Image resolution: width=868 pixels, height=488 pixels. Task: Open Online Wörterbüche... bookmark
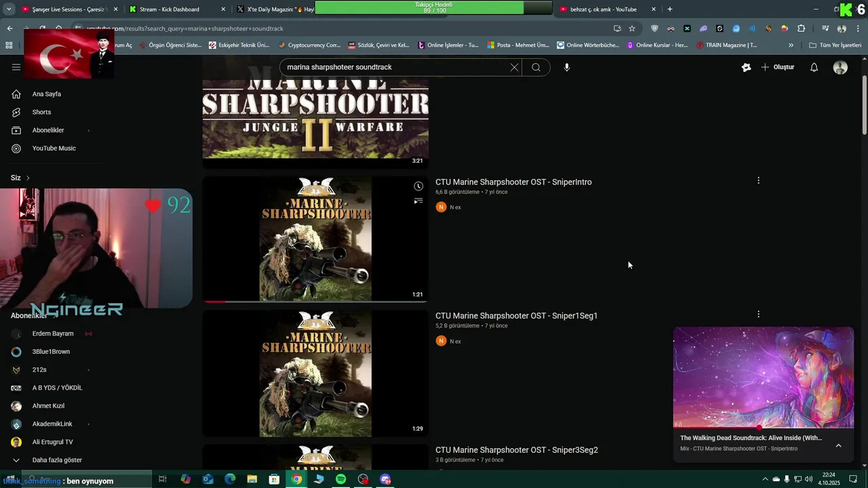pos(588,45)
